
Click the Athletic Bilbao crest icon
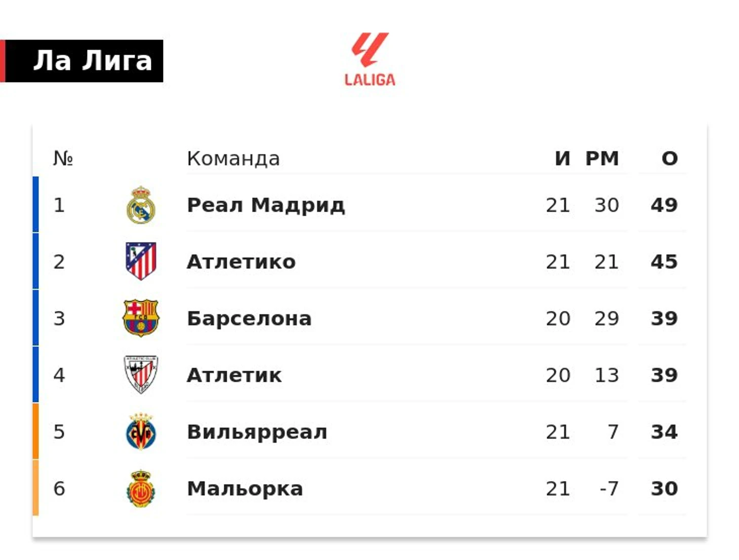tap(141, 375)
